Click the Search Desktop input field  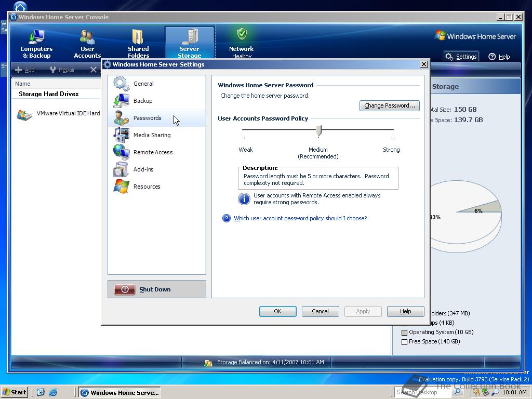[x=423, y=392]
